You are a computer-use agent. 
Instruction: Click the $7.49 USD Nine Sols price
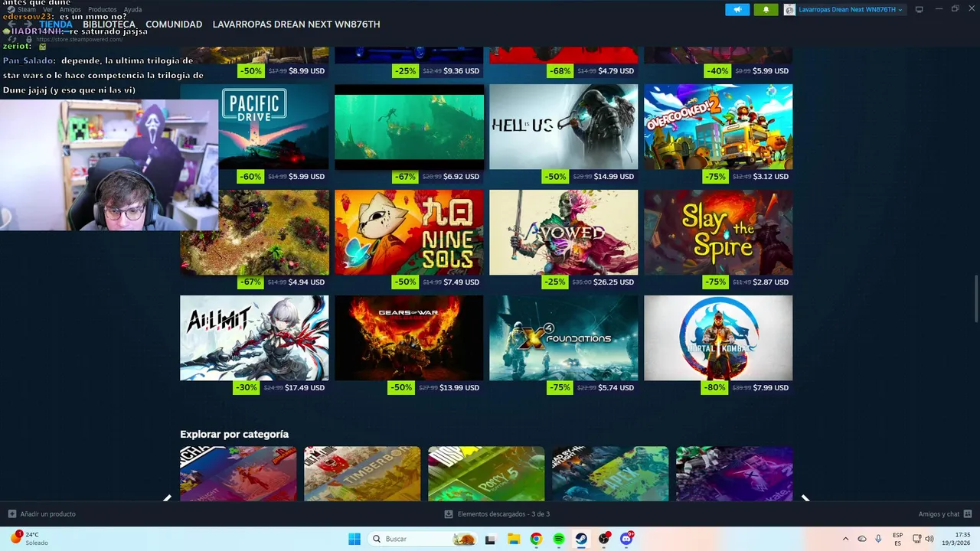pyautogui.click(x=461, y=282)
